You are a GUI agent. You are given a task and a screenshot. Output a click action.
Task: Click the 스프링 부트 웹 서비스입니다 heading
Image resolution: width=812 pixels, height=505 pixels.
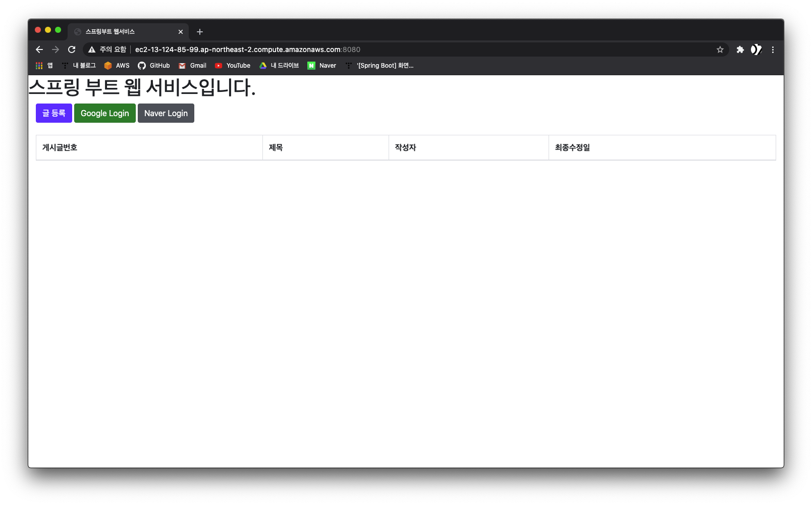click(142, 87)
